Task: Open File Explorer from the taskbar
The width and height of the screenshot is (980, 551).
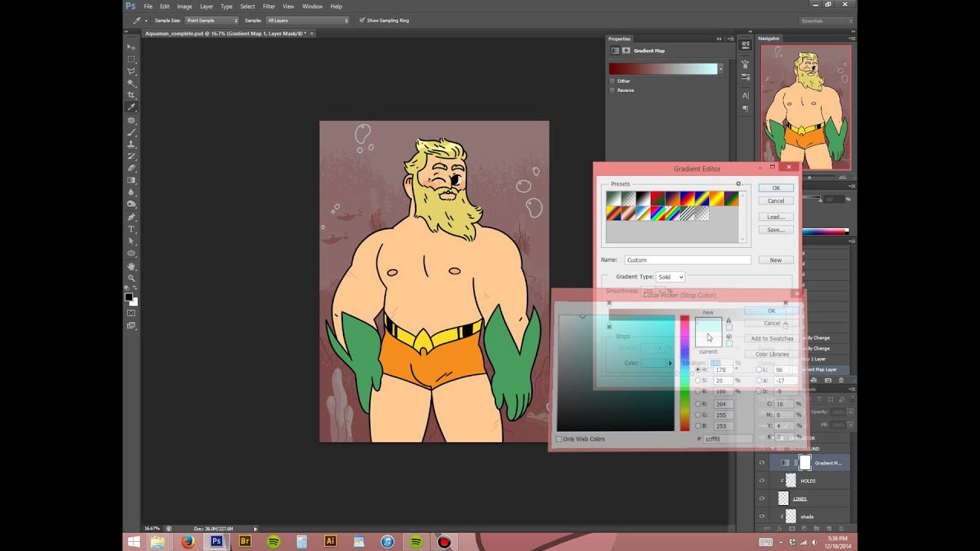Action: pyautogui.click(x=158, y=541)
